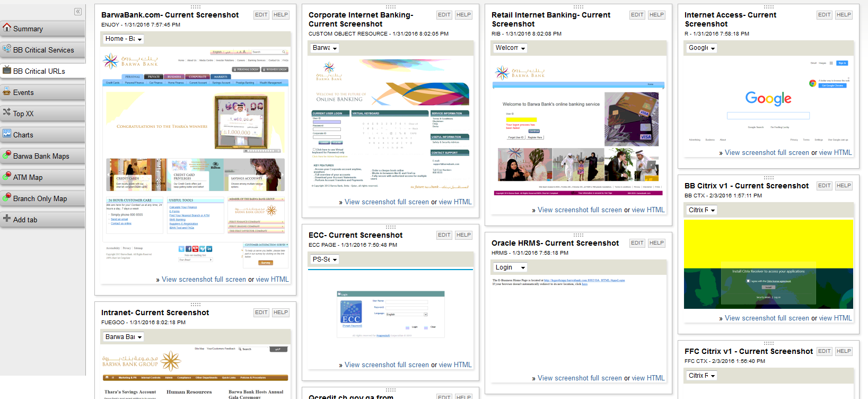Edit the FFC Citrix v1 widget
This screenshot has height=399, width=868.
point(825,351)
